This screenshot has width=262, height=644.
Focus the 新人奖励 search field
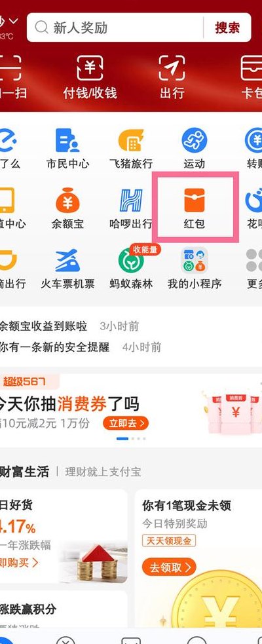tap(116, 28)
